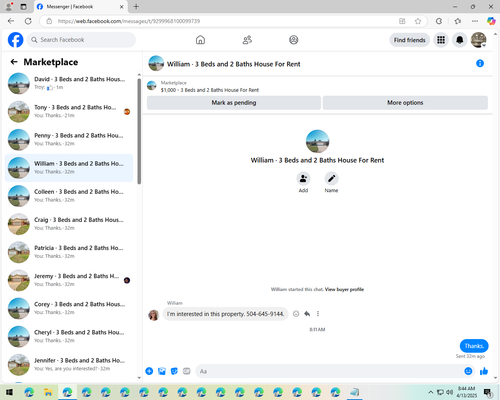
Task: Open the profile circle icon in top navigation
Action: point(294,40)
